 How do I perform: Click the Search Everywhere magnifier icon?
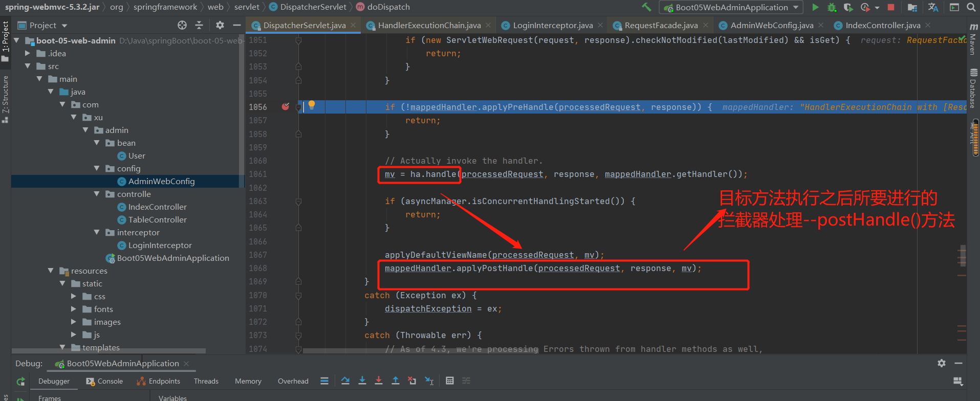click(971, 7)
